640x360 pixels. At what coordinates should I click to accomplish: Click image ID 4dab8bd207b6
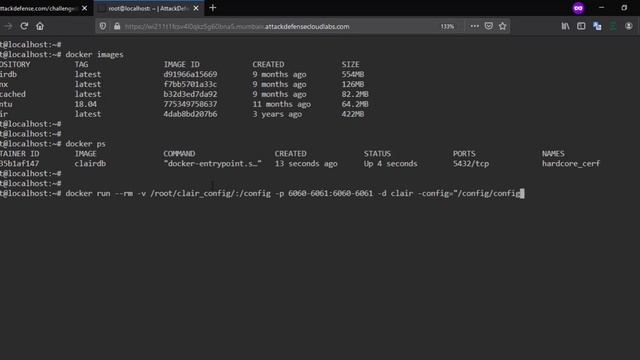pos(190,114)
